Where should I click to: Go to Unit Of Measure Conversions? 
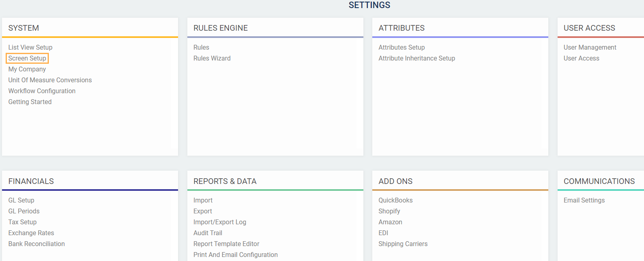coord(50,80)
